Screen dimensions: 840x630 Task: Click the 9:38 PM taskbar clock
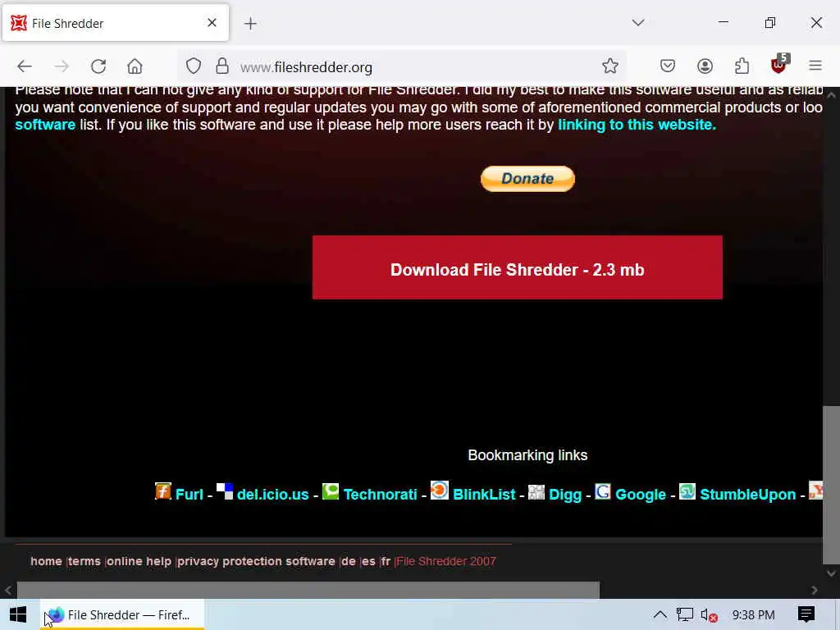[753, 615]
